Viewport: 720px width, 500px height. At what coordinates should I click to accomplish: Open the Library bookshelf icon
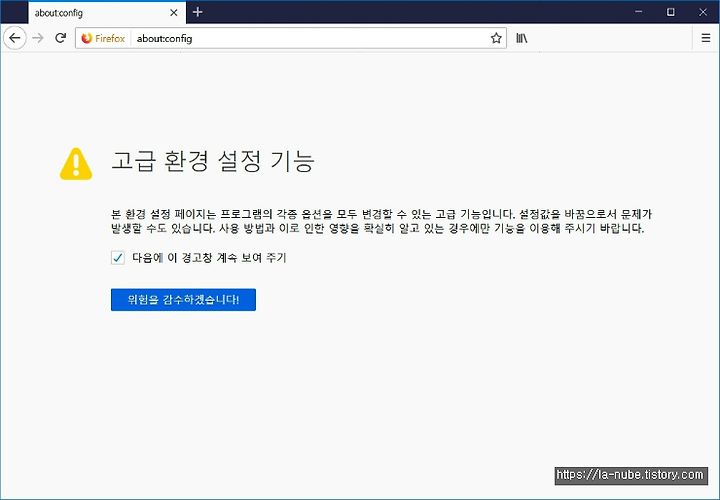(521, 38)
